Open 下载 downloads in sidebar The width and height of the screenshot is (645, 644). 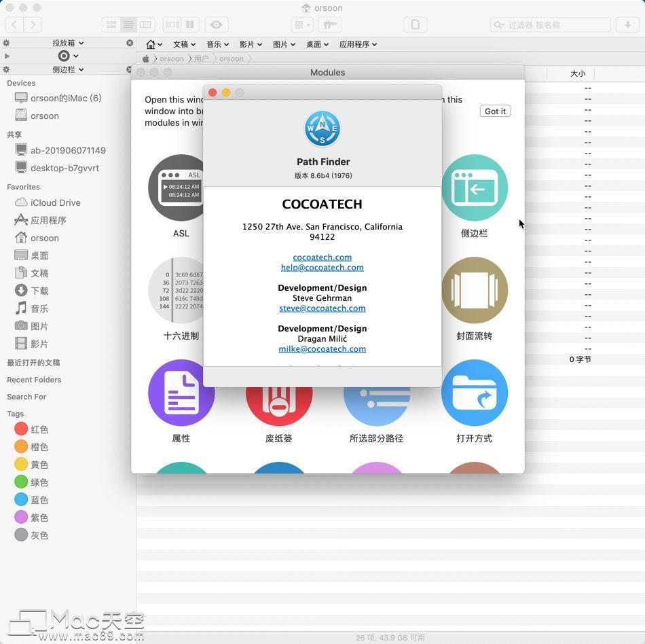(x=32, y=291)
